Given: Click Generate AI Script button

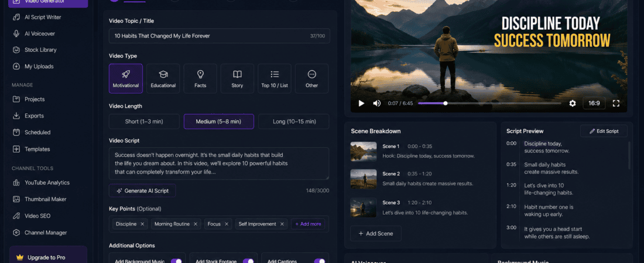Looking at the screenshot, I should tap(142, 191).
